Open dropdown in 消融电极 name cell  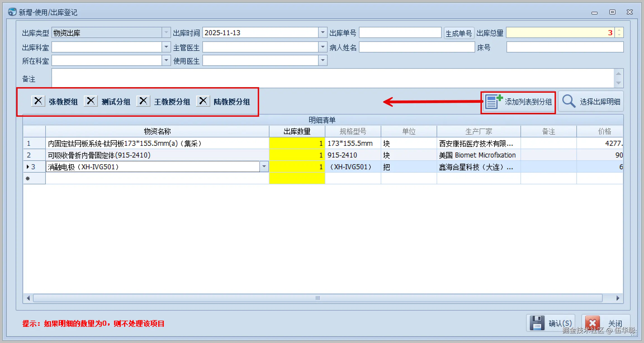point(264,166)
